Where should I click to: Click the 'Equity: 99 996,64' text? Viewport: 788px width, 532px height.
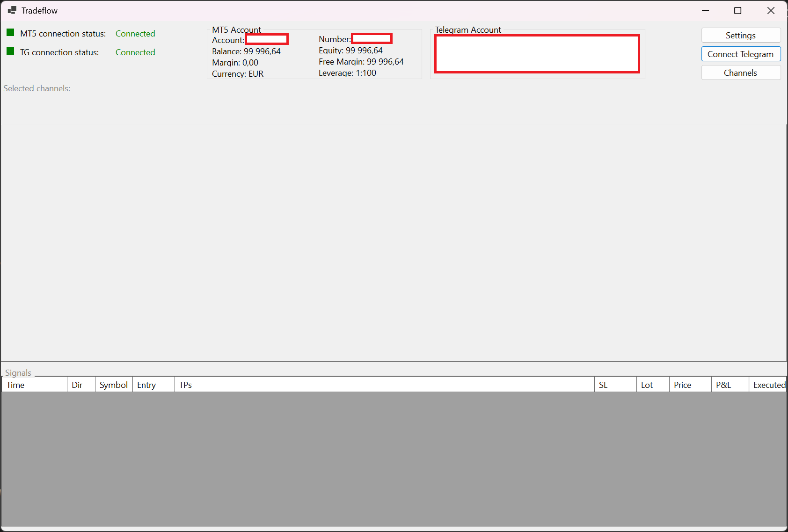point(350,51)
